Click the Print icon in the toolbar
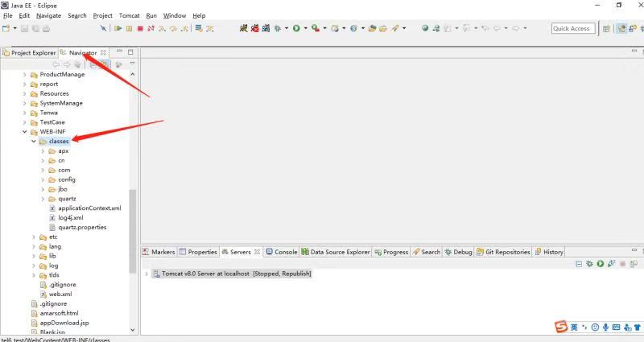Screen dimensions: 644x342 [x=47, y=28]
